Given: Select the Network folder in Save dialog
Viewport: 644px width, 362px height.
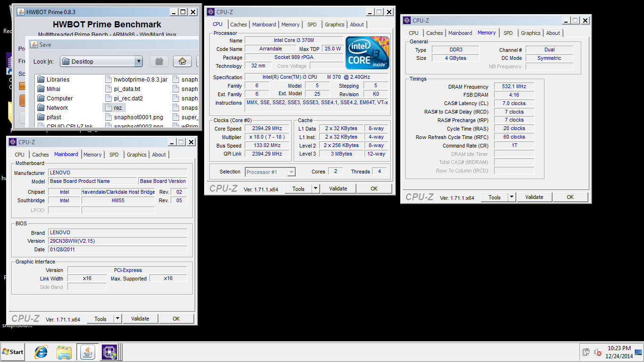Looking at the screenshot, I should [x=52, y=108].
